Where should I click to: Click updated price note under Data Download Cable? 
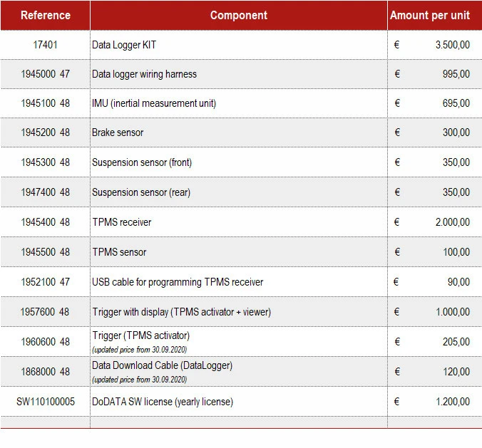pos(140,380)
